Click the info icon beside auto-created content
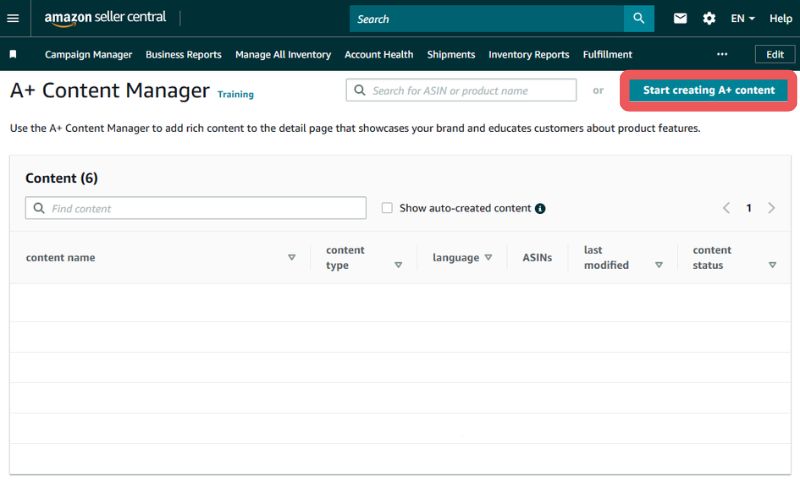The image size is (800, 500). coord(540,208)
